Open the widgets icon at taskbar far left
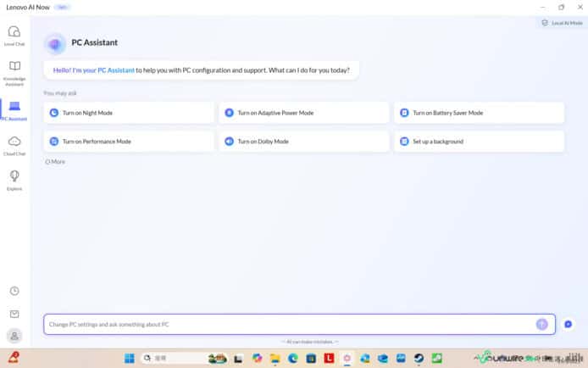Screen dimensions: 588x368 coord(14,358)
